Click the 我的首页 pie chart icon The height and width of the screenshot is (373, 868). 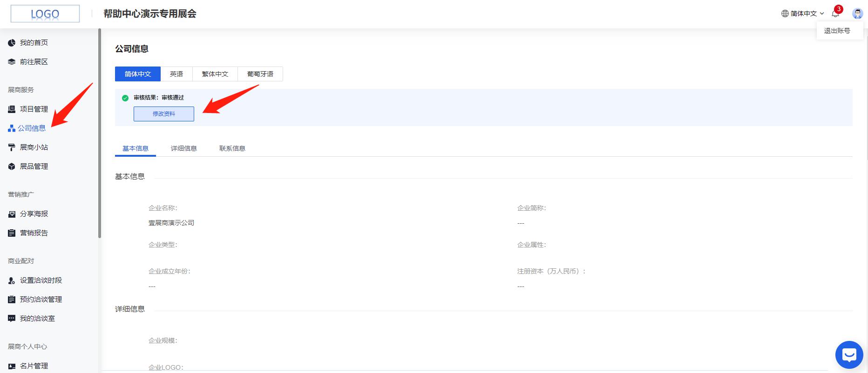click(12, 43)
